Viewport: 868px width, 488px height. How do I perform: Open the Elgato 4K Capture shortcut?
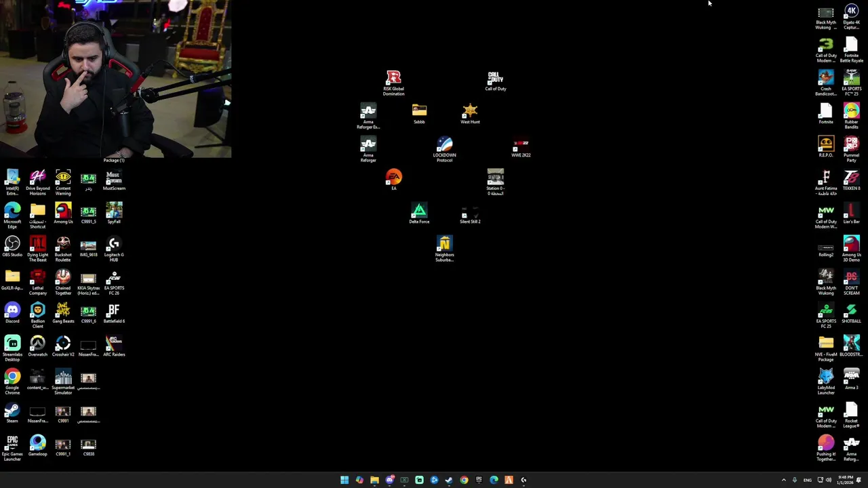click(852, 17)
